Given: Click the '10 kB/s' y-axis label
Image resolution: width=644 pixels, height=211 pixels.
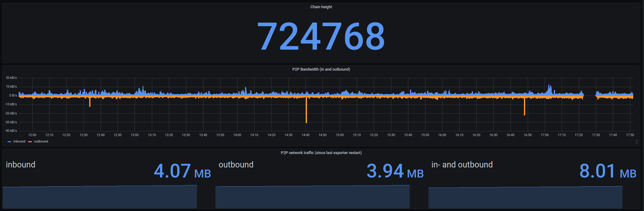Looking at the screenshot, I should click(x=11, y=87).
